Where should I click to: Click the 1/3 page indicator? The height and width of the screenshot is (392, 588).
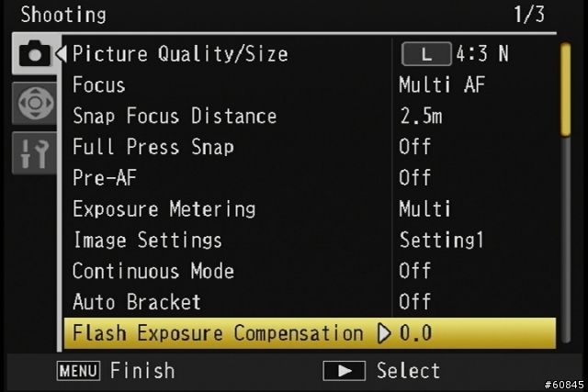pos(529,15)
